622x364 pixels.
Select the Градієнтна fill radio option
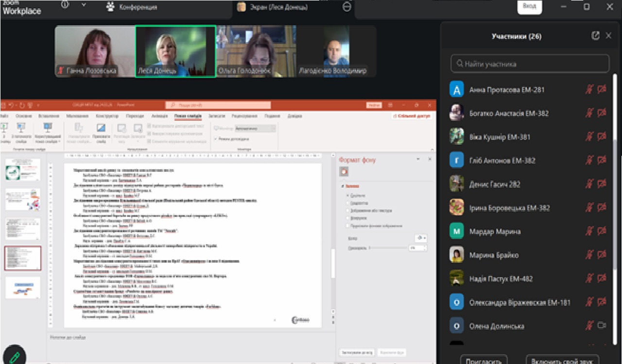pyautogui.click(x=347, y=203)
